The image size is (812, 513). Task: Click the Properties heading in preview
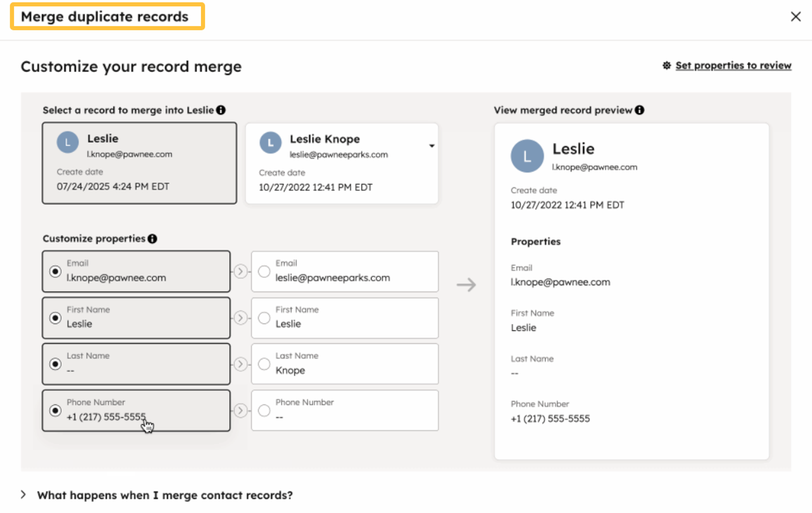click(535, 242)
